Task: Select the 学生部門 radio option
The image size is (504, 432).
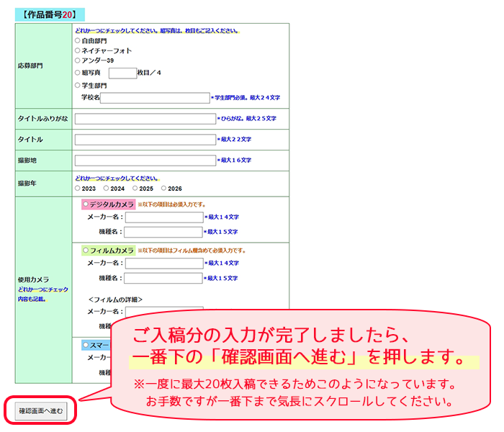Action: tap(78, 85)
